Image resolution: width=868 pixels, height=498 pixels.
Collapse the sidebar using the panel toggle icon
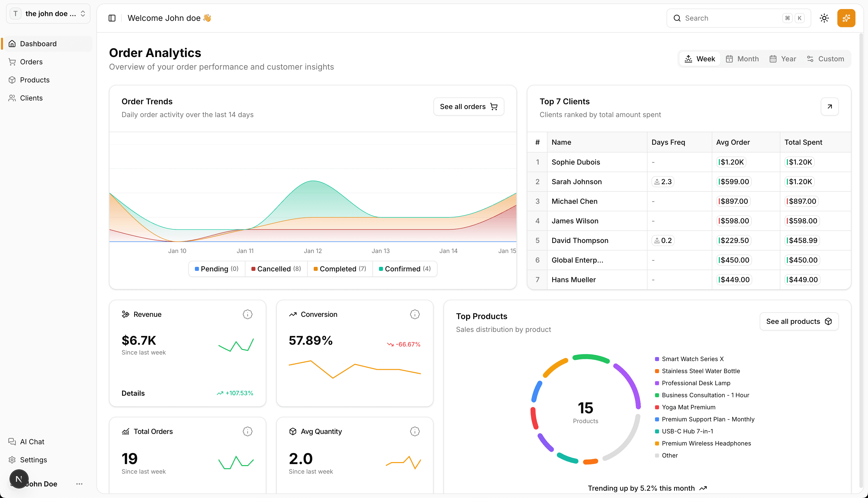(x=112, y=18)
